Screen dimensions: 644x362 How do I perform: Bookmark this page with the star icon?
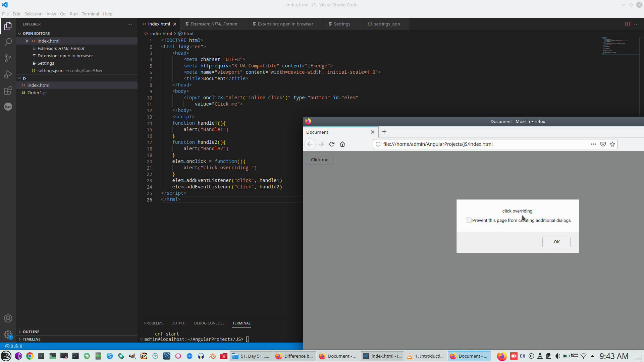[612, 144]
